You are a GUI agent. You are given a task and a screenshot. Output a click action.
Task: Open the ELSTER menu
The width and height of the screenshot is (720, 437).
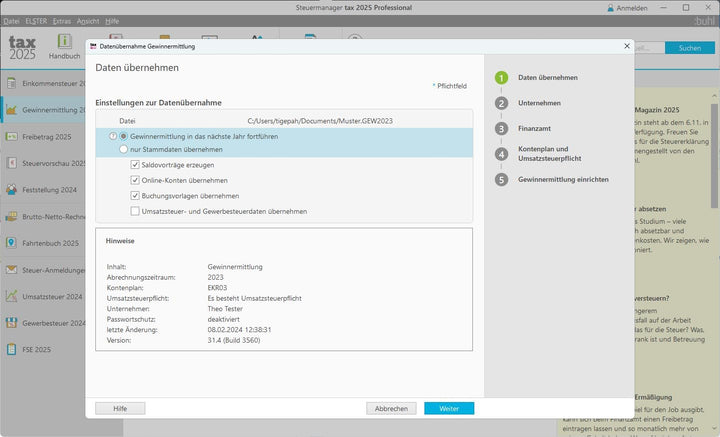36,21
